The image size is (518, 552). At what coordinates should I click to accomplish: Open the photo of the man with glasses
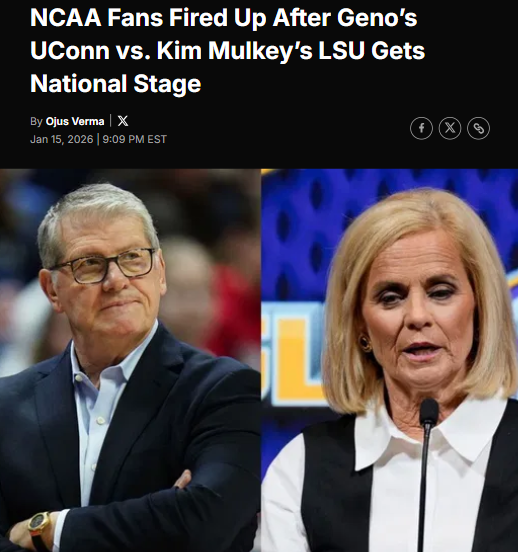click(130, 360)
